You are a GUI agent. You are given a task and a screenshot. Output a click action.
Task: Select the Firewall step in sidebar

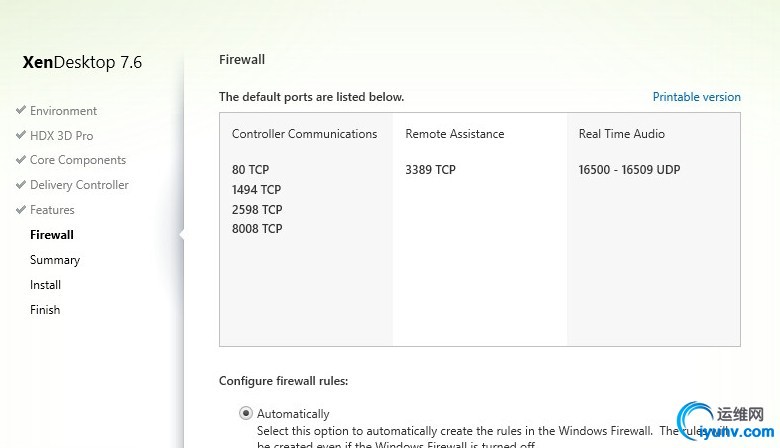[x=52, y=235]
